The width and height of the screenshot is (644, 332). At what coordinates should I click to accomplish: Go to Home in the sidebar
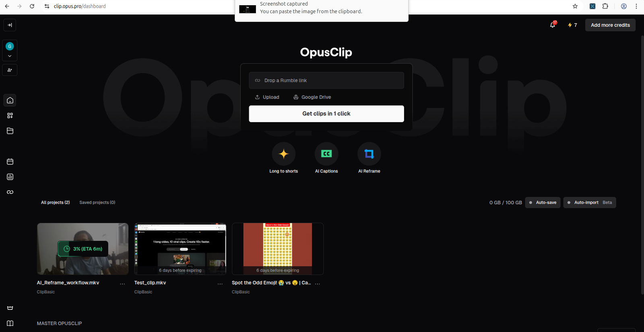point(10,100)
